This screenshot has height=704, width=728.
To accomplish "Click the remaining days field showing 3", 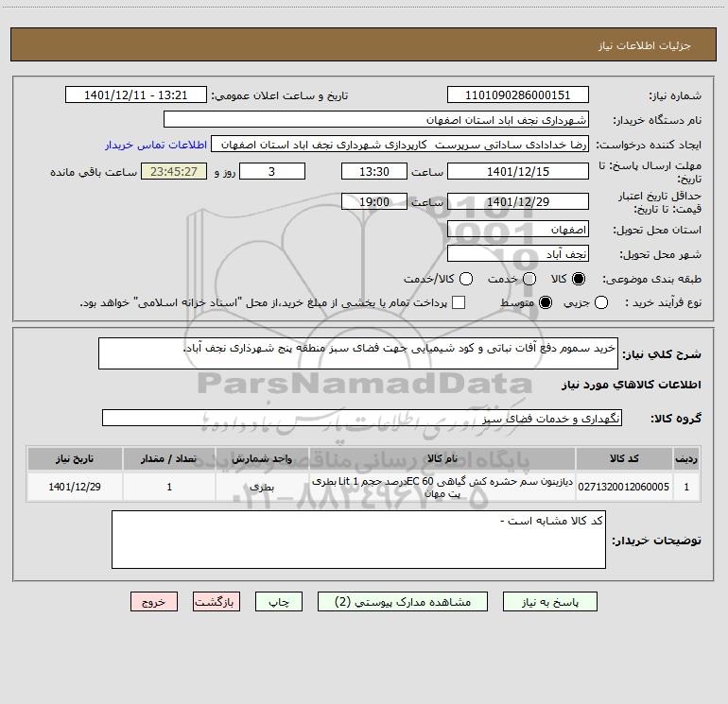I will (x=272, y=172).
